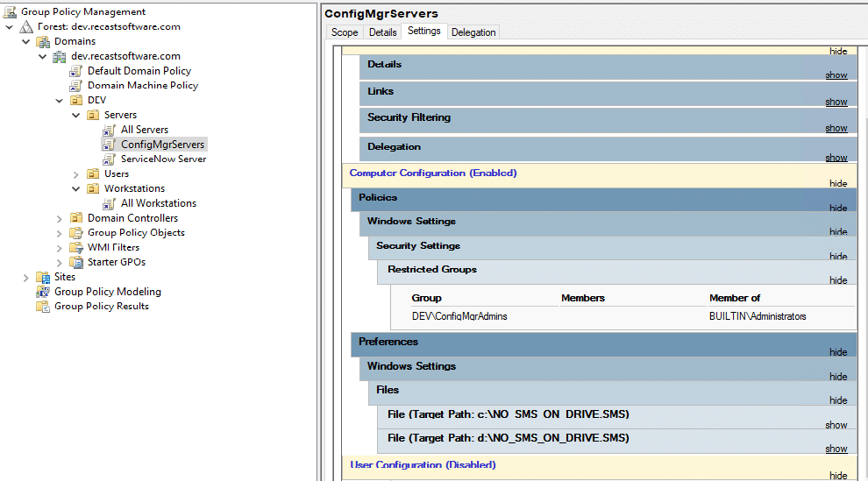Click the WMI Filters folder icon
The height and width of the screenshot is (481, 868).
[75, 248]
